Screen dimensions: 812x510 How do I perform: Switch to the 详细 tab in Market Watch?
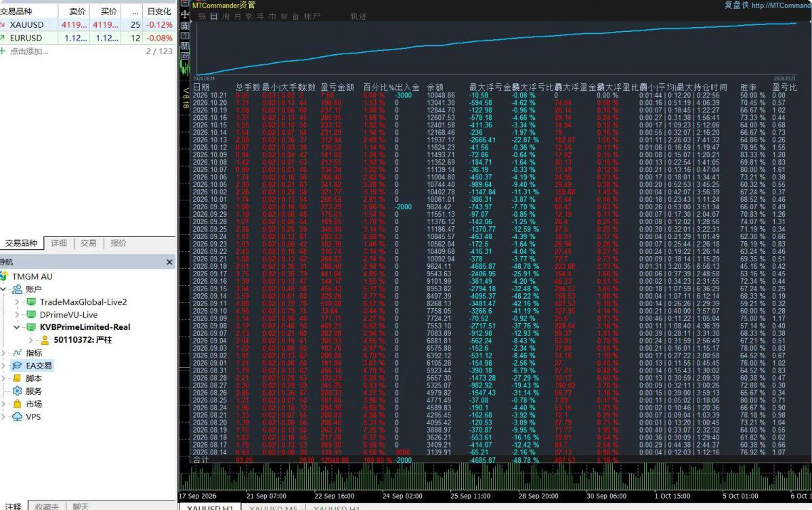(59, 243)
